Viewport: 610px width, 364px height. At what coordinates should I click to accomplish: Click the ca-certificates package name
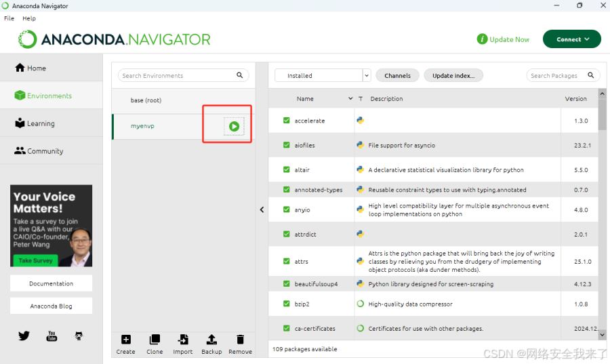tap(314, 329)
